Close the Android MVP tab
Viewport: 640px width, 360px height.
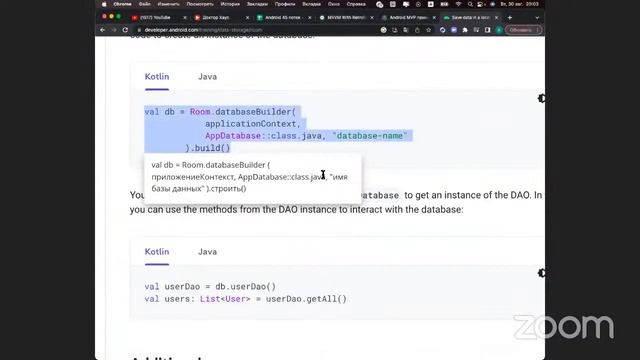[434, 18]
